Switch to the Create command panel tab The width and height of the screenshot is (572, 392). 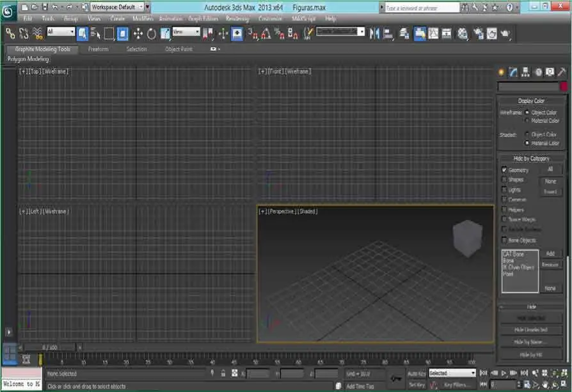click(x=502, y=72)
